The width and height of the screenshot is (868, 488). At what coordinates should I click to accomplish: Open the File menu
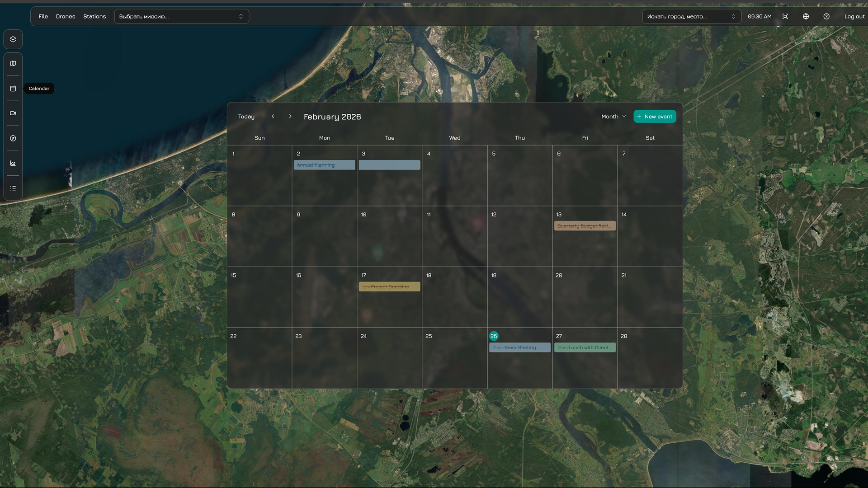(x=43, y=16)
